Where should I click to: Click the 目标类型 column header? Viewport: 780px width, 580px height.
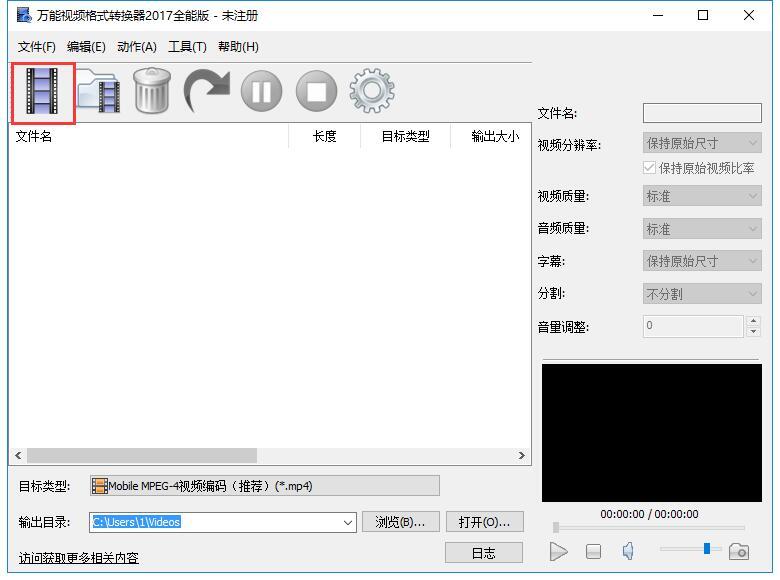405,136
